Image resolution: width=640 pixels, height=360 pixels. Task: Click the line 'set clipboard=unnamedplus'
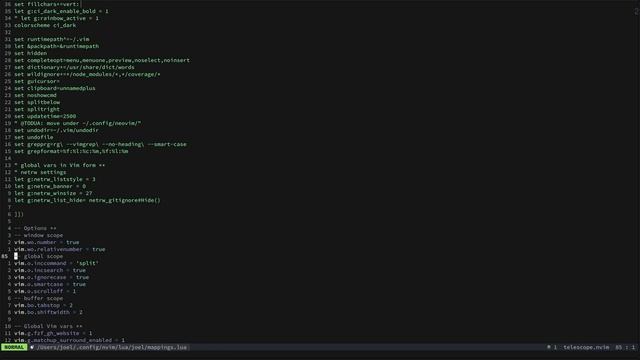[x=55, y=88]
